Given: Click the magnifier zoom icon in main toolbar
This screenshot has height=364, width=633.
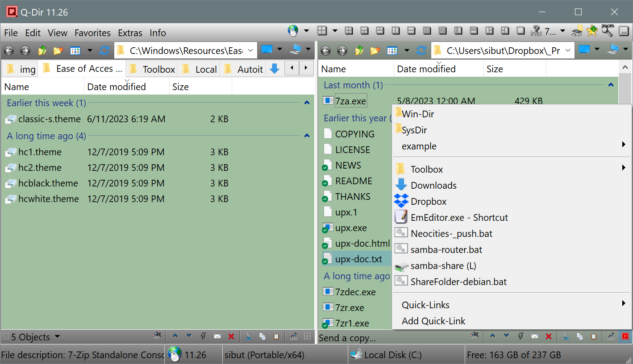Looking at the screenshot, I should [607, 31].
